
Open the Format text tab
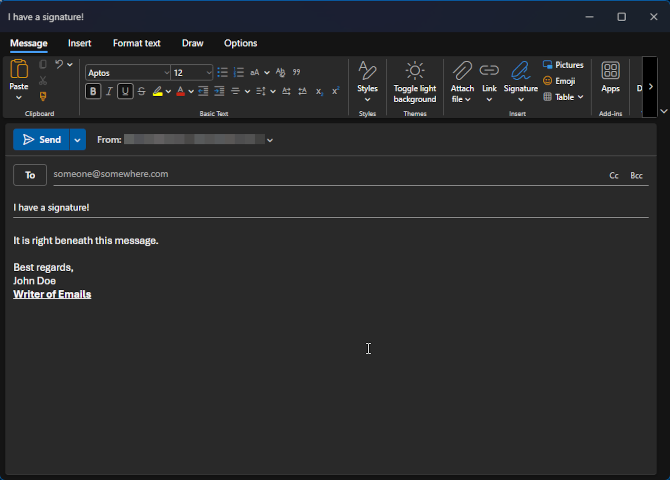pyautogui.click(x=137, y=43)
